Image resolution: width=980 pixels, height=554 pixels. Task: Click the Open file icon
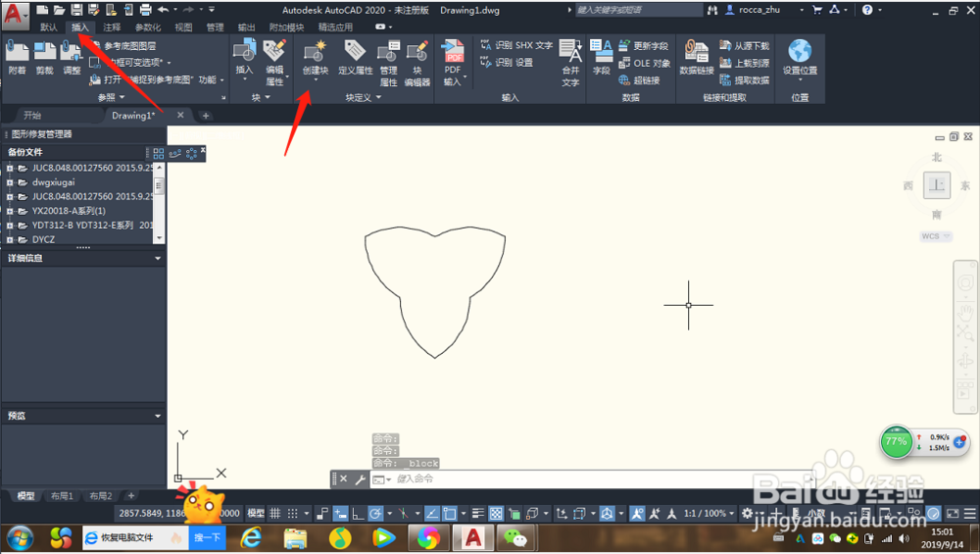[59, 10]
